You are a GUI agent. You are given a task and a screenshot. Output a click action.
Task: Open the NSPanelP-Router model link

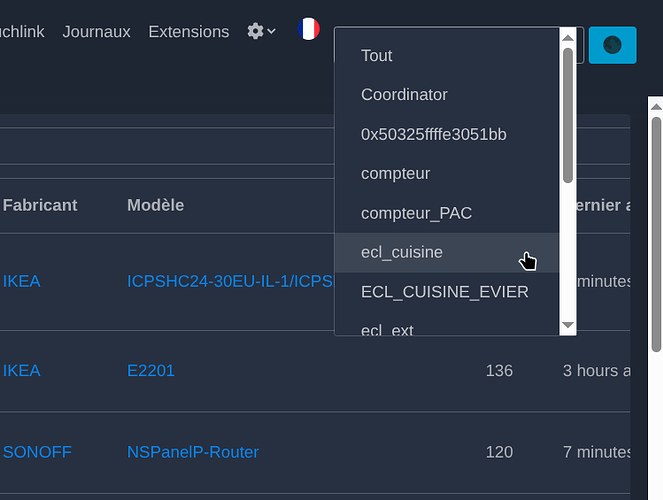pyautogui.click(x=193, y=452)
